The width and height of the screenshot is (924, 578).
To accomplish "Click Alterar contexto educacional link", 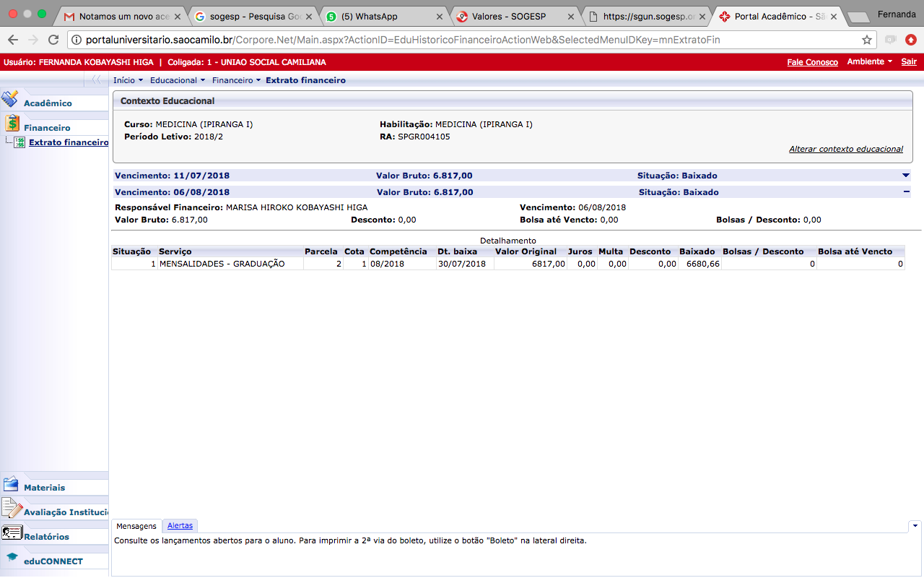I will pos(845,149).
